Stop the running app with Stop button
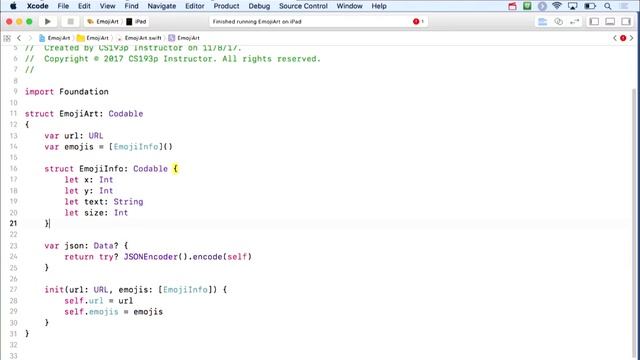The image size is (640, 360). (x=70, y=22)
